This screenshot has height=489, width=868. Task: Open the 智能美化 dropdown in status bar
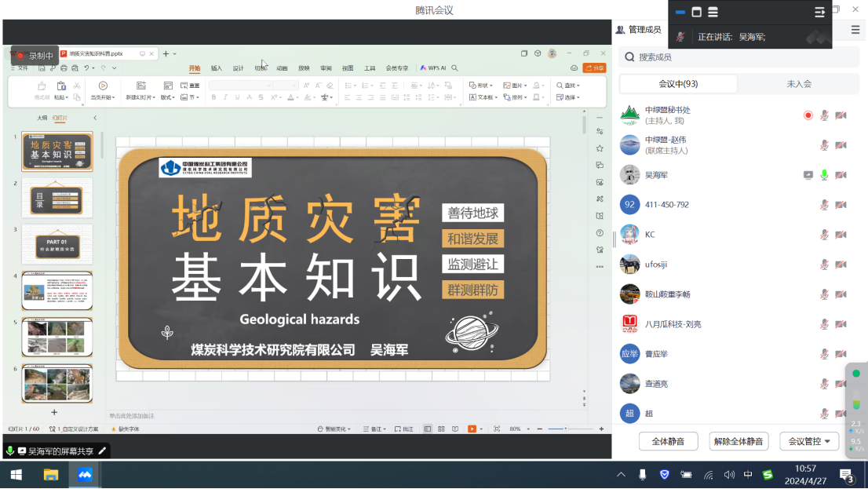click(x=334, y=429)
